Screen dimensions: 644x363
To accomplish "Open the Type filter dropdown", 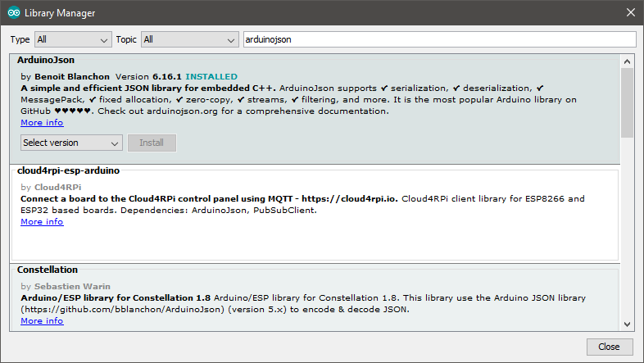I will pyautogui.click(x=73, y=40).
